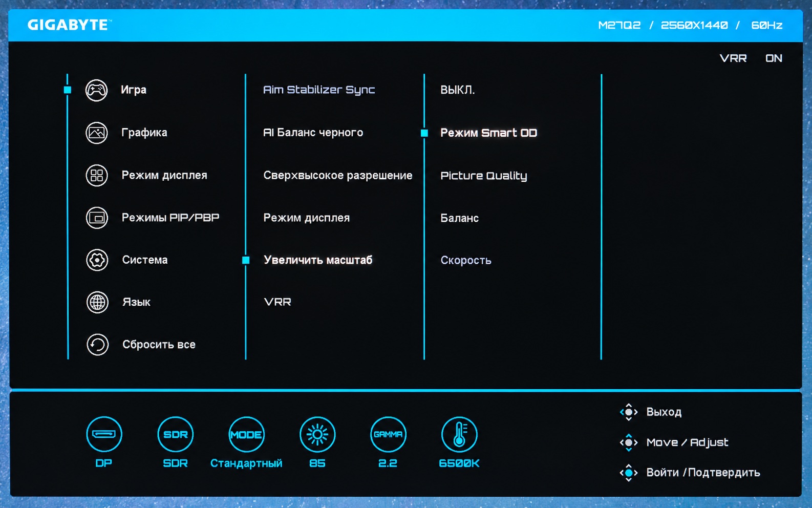This screenshot has height=508, width=812.
Task: Select the gamepad icon for Игра
Action: point(96,91)
